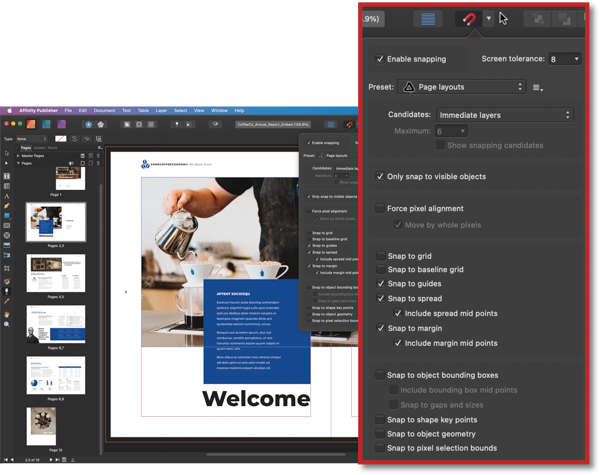Select the Zoom magnifier tool

pos(7,325)
